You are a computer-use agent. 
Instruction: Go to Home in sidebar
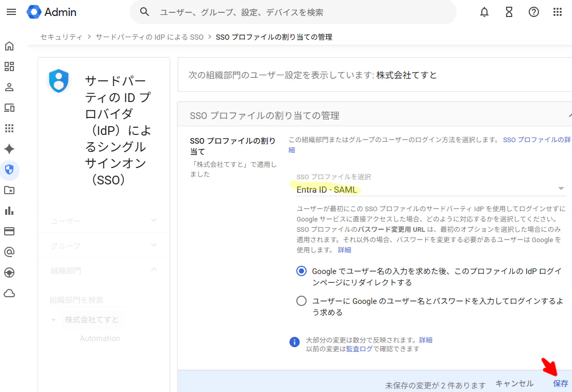[x=9, y=46]
